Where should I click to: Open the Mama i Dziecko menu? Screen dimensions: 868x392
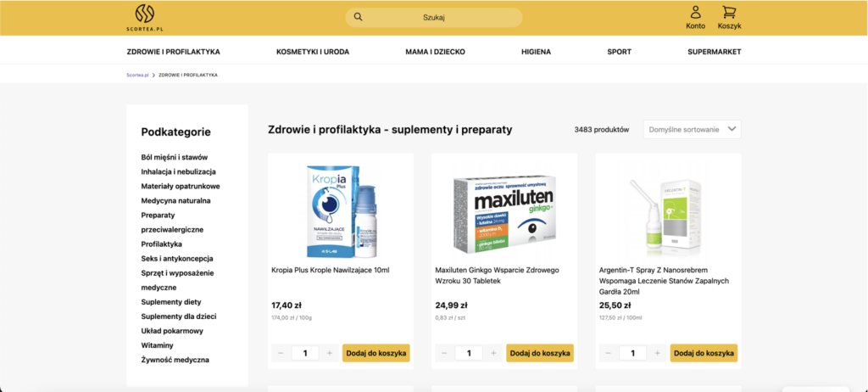click(435, 52)
